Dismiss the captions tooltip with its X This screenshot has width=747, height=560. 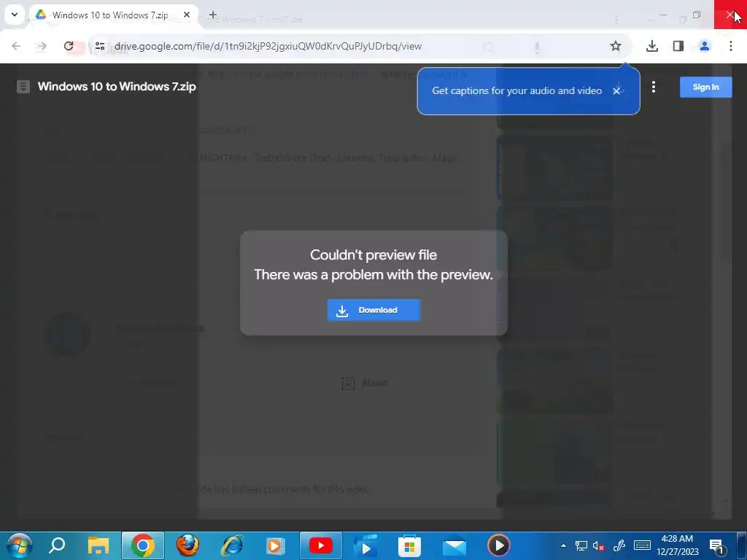coord(616,91)
